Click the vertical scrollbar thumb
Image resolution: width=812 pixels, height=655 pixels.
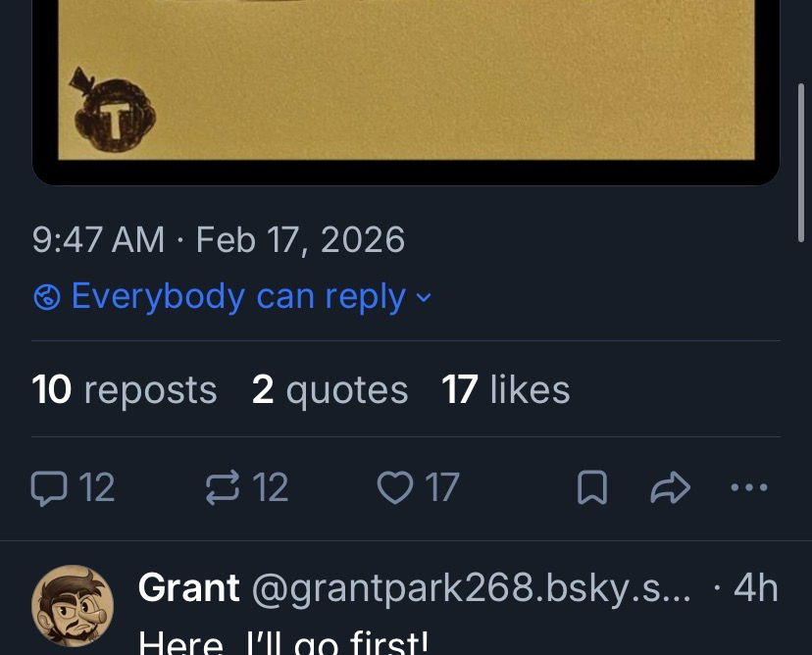pos(801,162)
